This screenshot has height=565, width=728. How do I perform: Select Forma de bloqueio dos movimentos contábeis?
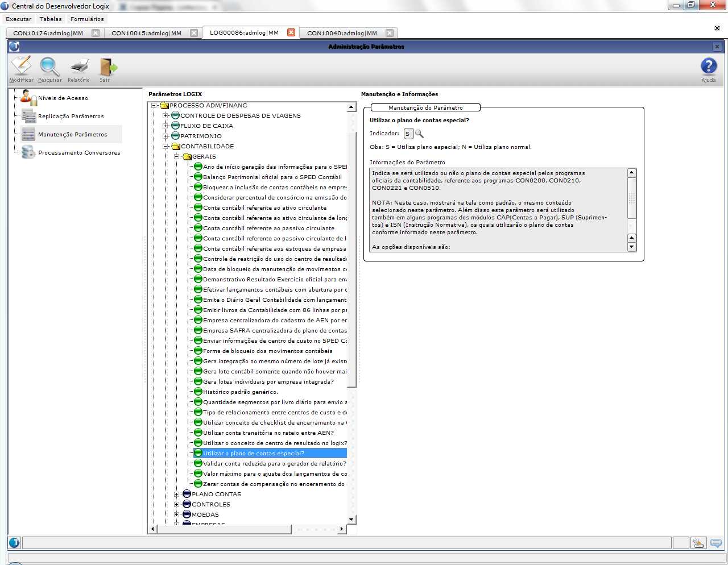click(x=268, y=351)
